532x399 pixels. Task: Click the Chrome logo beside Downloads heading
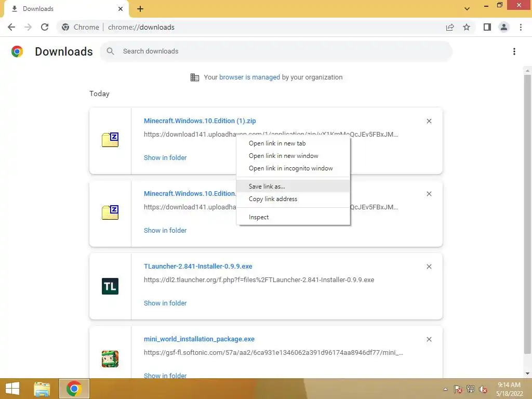click(x=17, y=51)
